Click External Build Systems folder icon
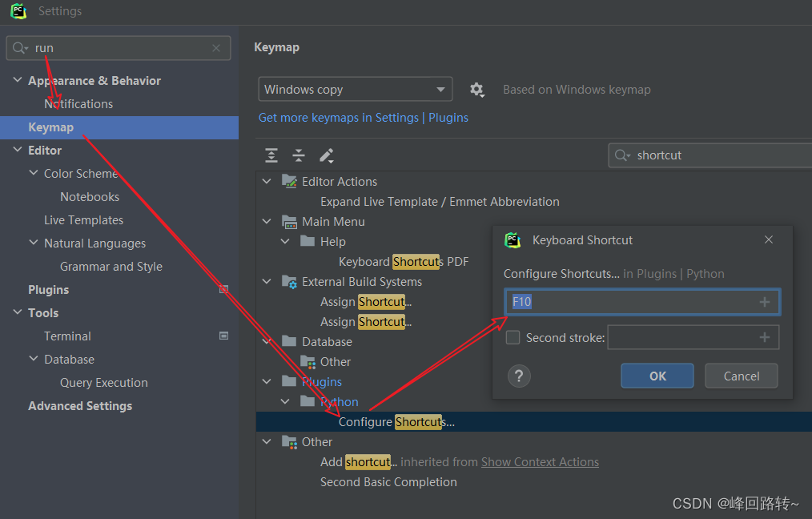This screenshot has width=812, height=519. [x=289, y=282]
